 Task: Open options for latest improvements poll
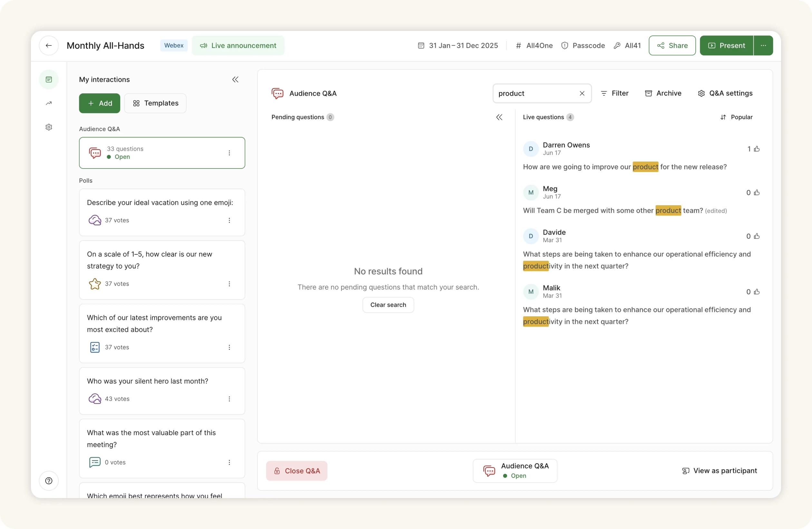pos(229,347)
